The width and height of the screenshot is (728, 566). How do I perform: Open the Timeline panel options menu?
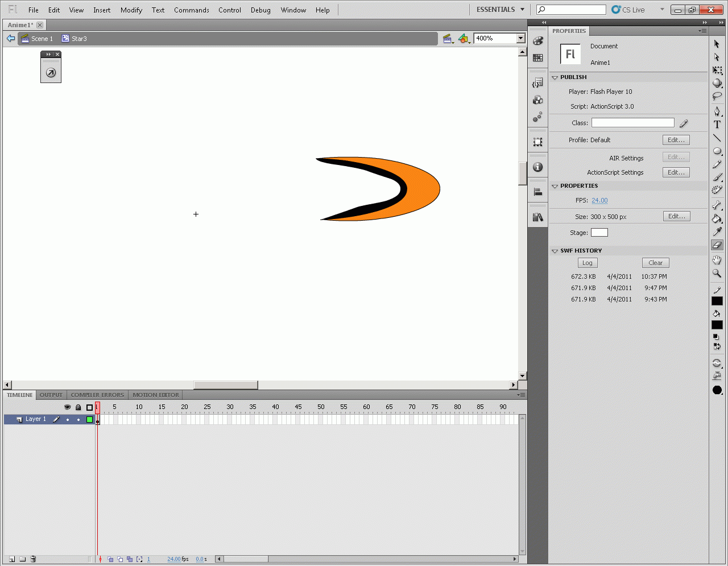click(521, 395)
